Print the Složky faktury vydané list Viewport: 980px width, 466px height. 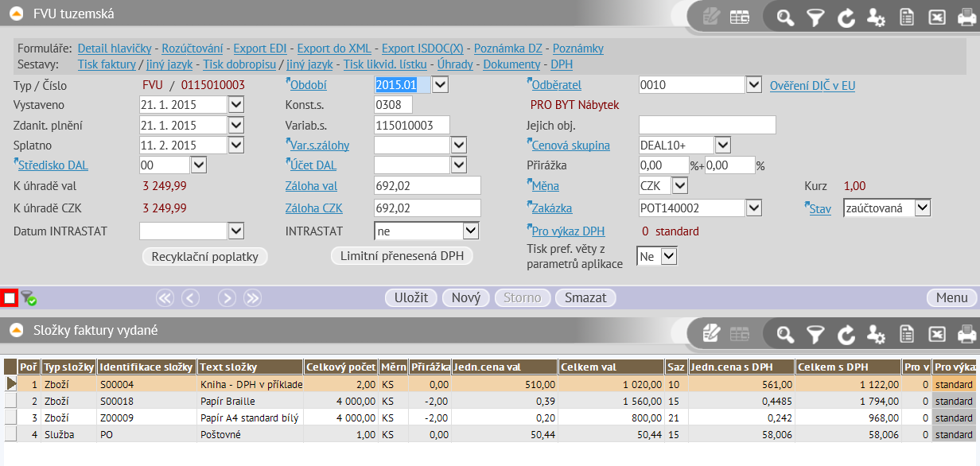(x=966, y=334)
